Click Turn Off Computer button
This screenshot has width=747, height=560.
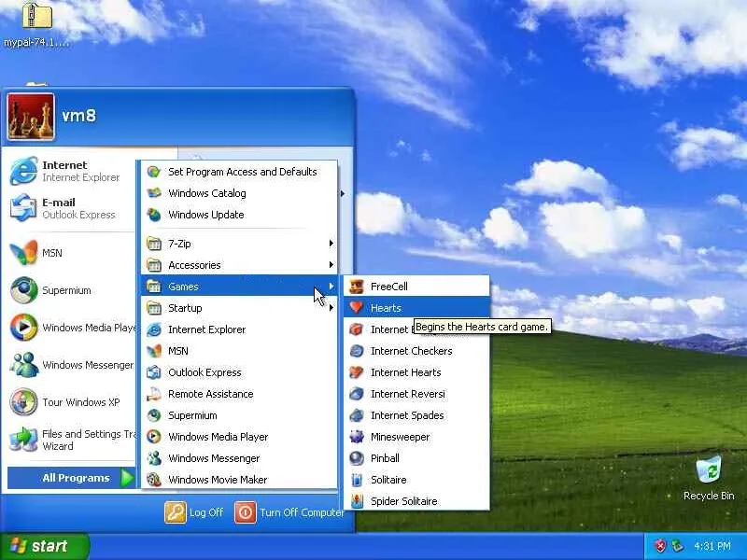click(x=289, y=512)
